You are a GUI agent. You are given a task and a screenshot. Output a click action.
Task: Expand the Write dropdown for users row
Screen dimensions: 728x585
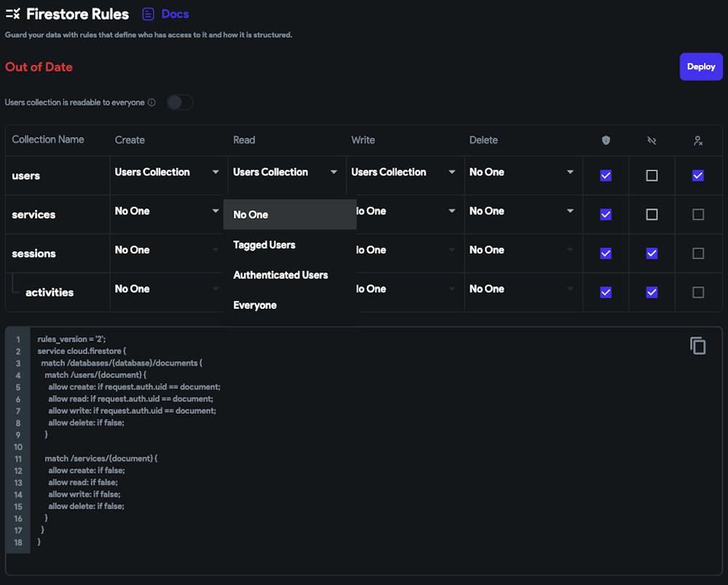coord(403,173)
